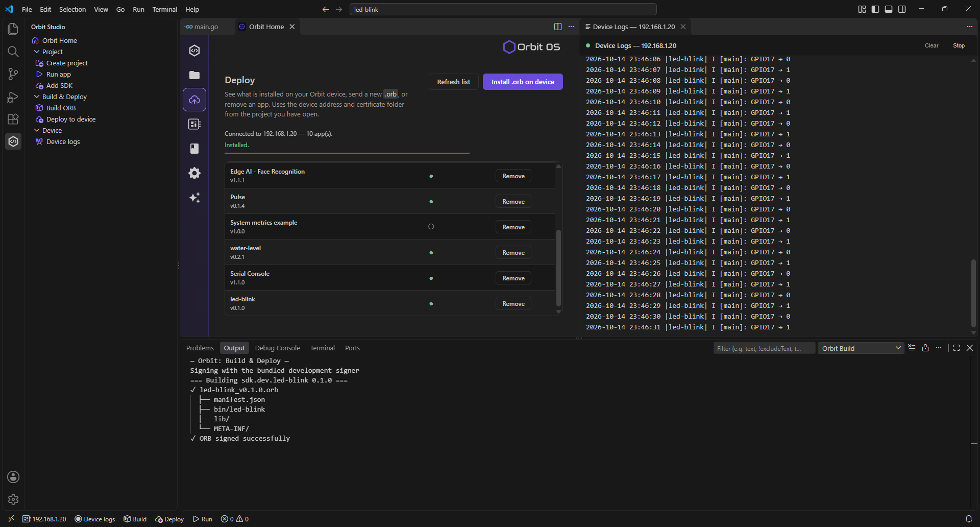Toggle primary side bar layout button
Screen dimensions: 980x527
point(875,9)
